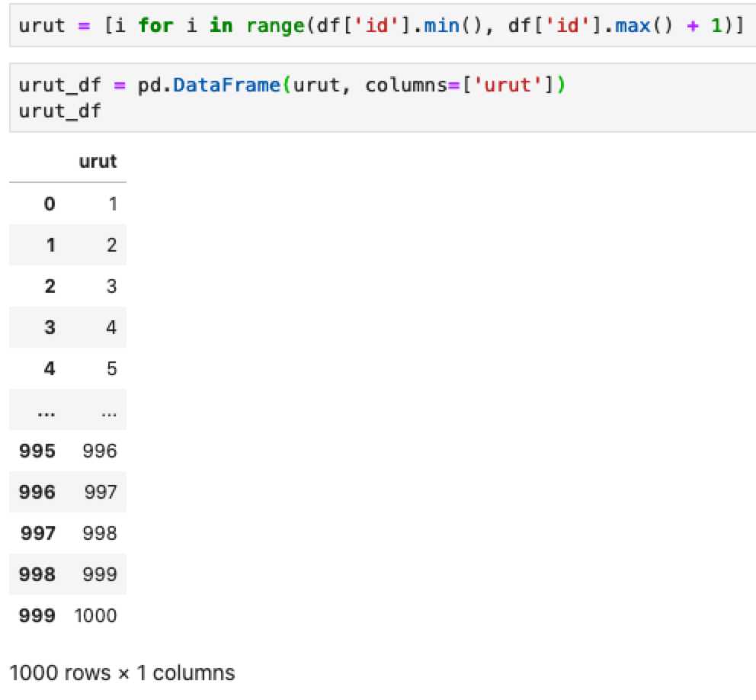Select the row index 999 label

click(37, 615)
